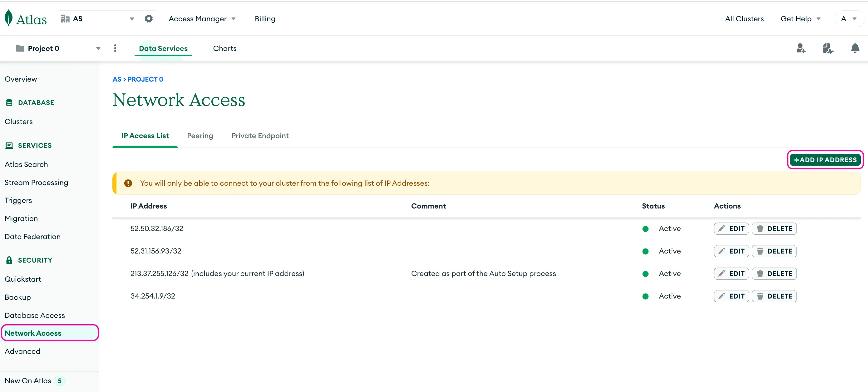Open project options three-dot menu
This screenshot has height=392, width=868.
(x=115, y=48)
